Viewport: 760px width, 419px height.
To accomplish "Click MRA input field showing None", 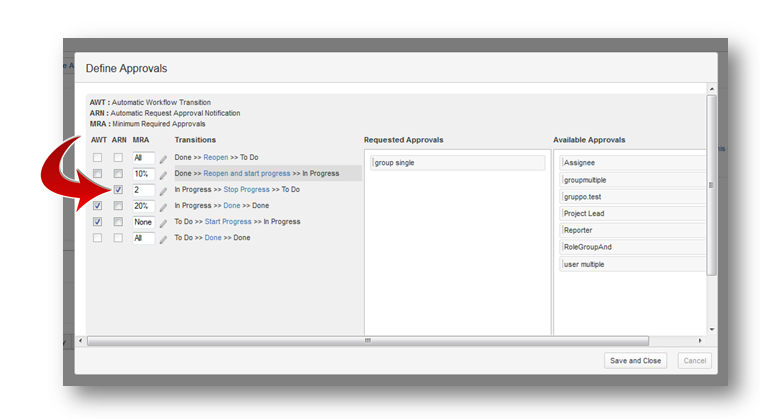I will (x=143, y=222).
